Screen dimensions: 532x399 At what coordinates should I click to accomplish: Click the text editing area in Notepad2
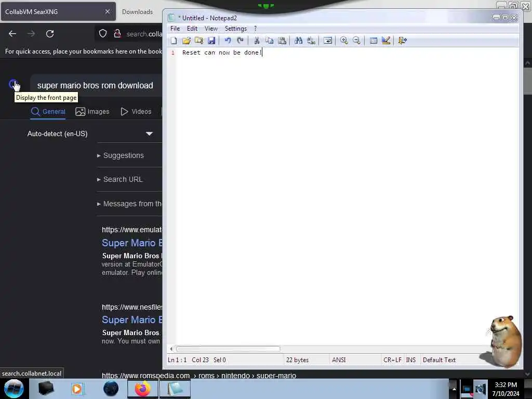pyautogui.click(x=348, y=197)
